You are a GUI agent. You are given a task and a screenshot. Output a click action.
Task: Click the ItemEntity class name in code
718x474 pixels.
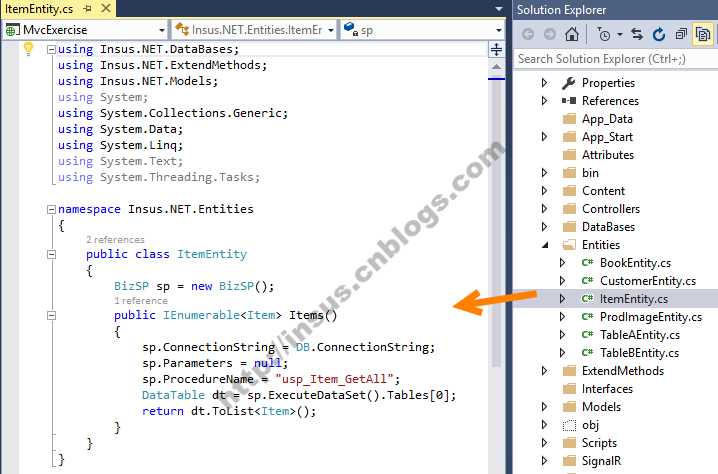[x=212, y=254]
